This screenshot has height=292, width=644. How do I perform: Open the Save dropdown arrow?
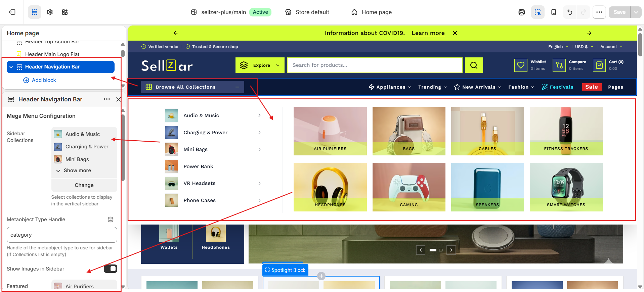[636, 12]
